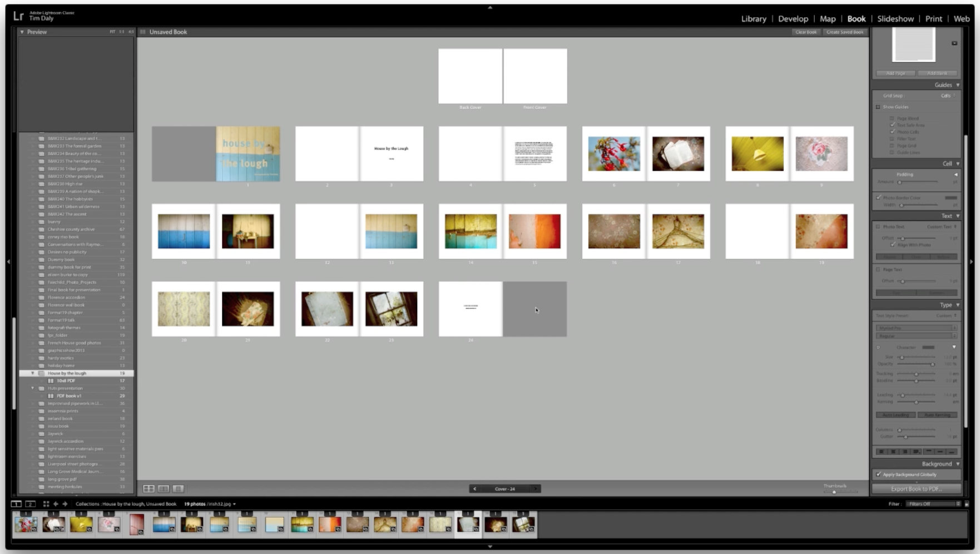Screen dimensions: 980x554
Task: Disable Apply Background Globally
Action: (x=879, y=474)
